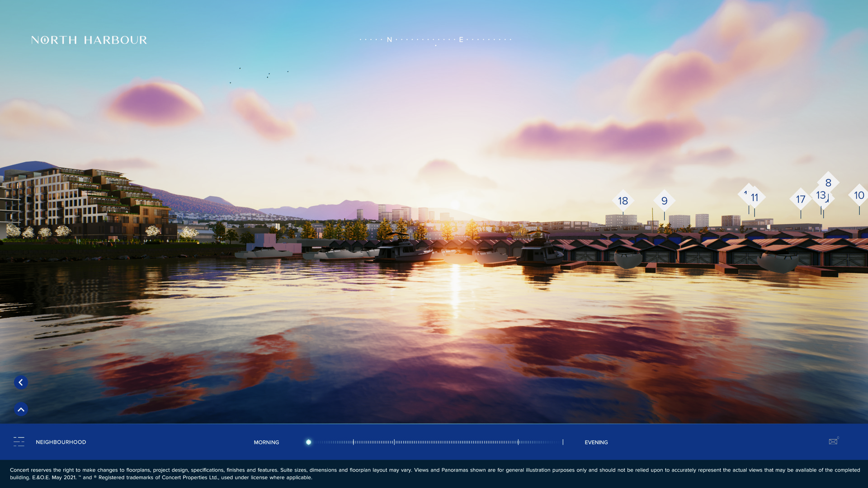
Task: Jump to the final tick of time slider
Action: coord(563,442)
